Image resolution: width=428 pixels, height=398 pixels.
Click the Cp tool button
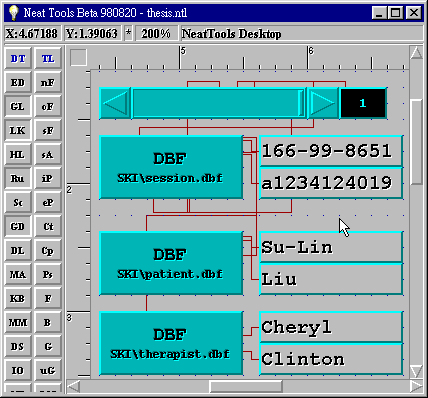48,250
